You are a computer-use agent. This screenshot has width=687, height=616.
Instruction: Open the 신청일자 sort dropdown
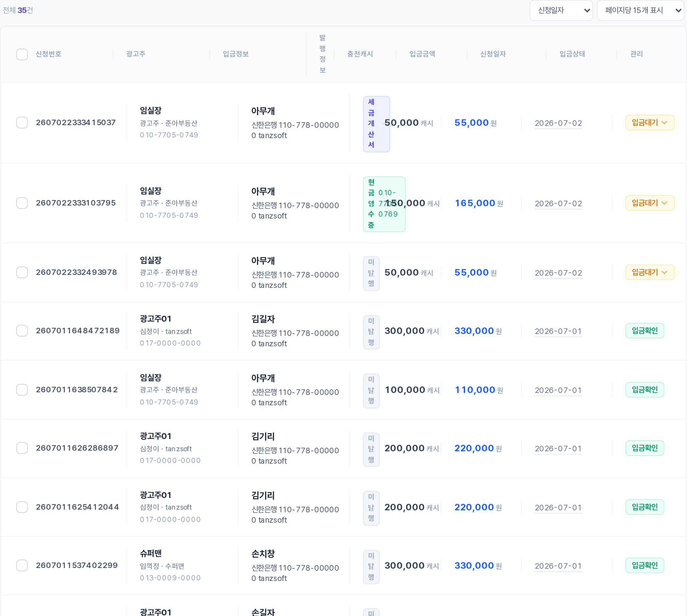click(561, 10)
